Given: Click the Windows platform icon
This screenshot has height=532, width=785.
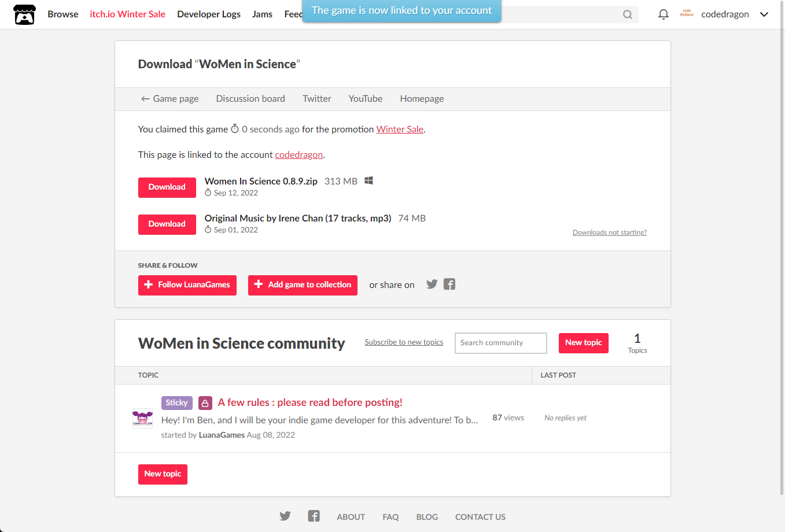Looking at the screenshot, I should coord(368,180).
